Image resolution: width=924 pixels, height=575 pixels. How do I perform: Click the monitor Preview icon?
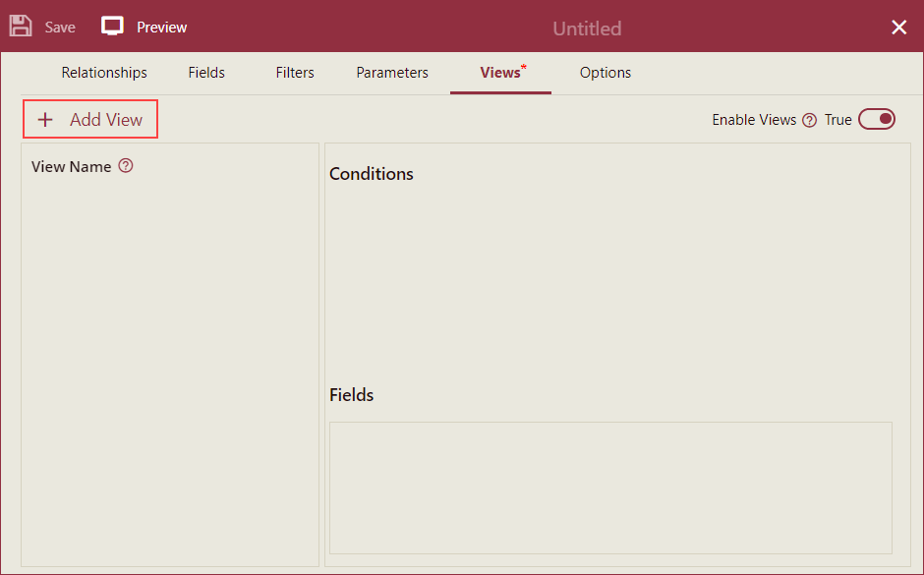(x=113, y=27)
